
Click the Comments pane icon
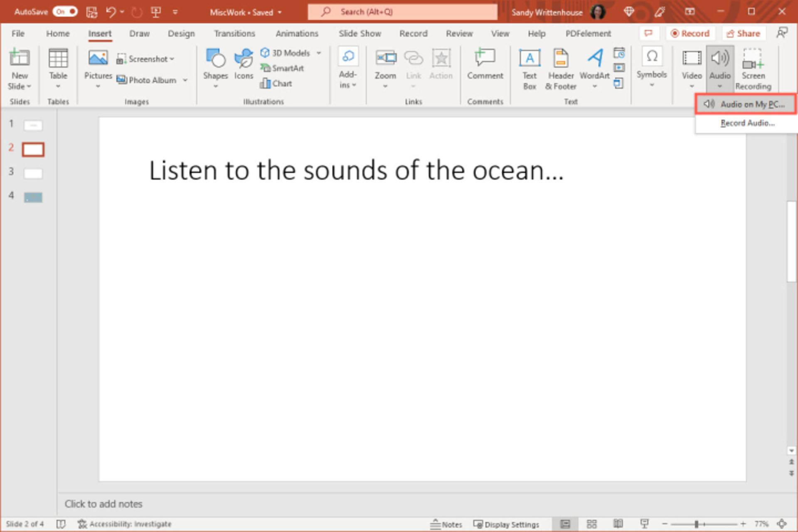(648, 33)
